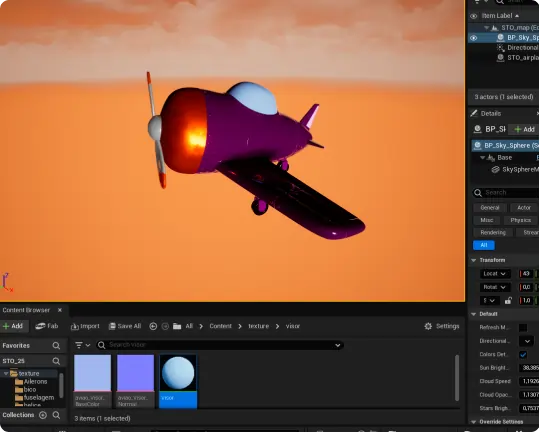
Task: Click the Fab marketplace icon
Action: pos(40,326)
